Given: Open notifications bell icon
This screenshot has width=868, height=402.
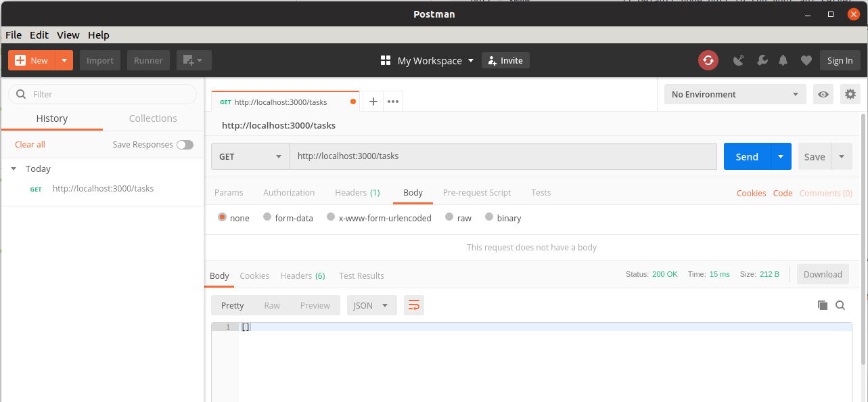Looking at the screenshot, I should point(783,60).
